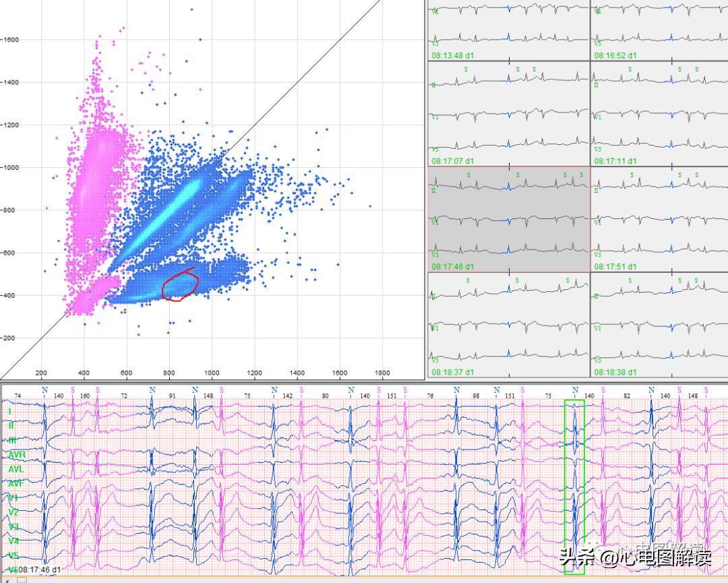The height and width of the screenshot is (583, 728).
Task: Select the 08:17:07 d1 ECG thumbnail
Action: [x=508, y=114]
